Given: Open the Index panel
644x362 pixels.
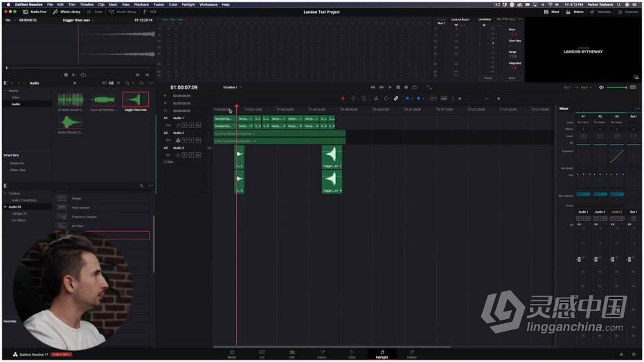Looking at the screenshot, I should [95, 12].
